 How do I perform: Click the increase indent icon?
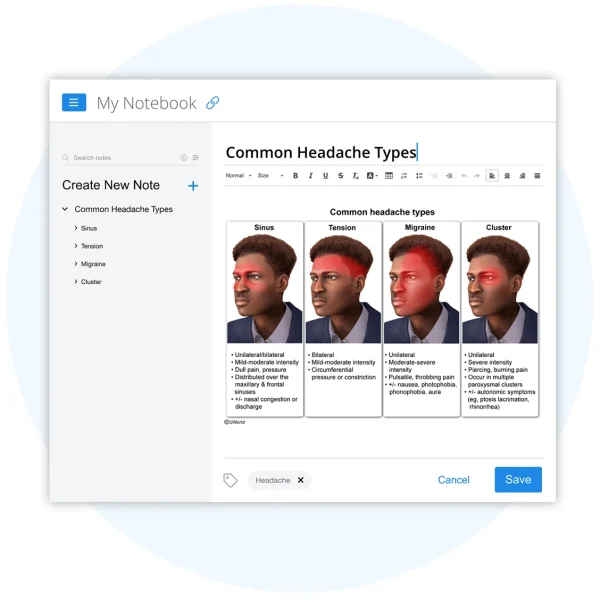coord(449,176)
